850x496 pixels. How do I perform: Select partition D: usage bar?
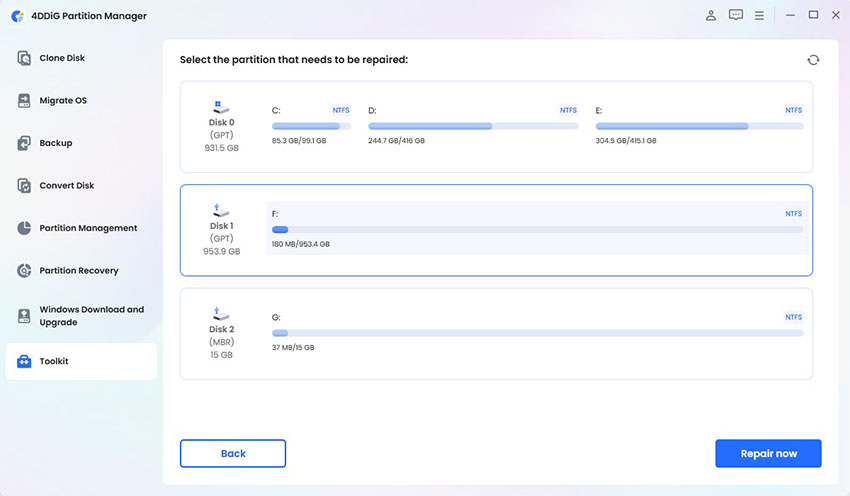point(473,126)
